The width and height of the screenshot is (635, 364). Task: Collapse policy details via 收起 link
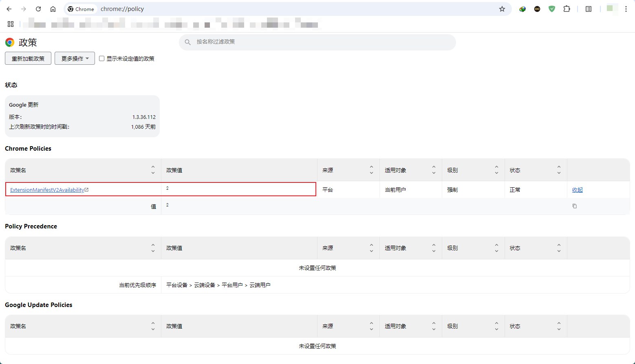[x=577, y=189]
